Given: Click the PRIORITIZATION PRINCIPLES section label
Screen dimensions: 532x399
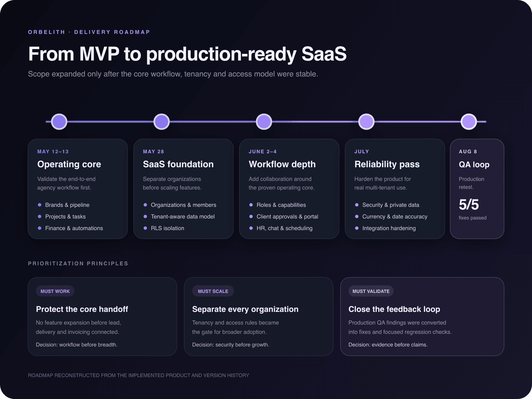Looking at the screenshot, I should pos(78,263).
